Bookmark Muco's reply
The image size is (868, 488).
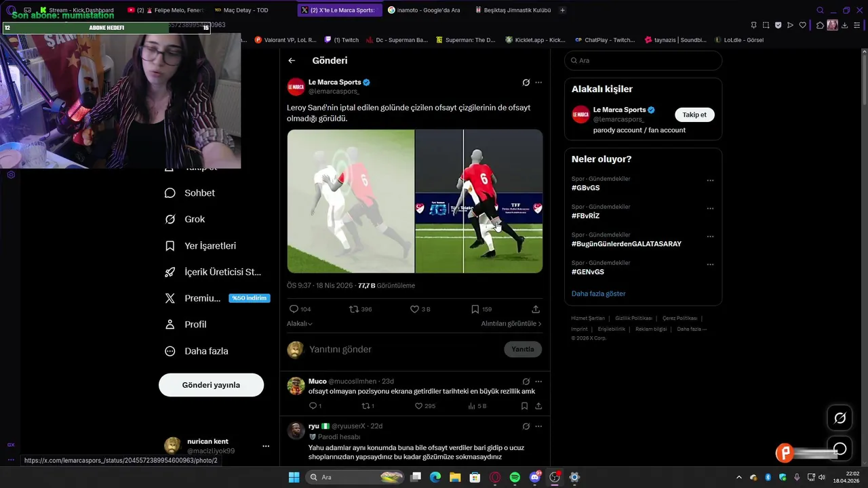[524, 406]
